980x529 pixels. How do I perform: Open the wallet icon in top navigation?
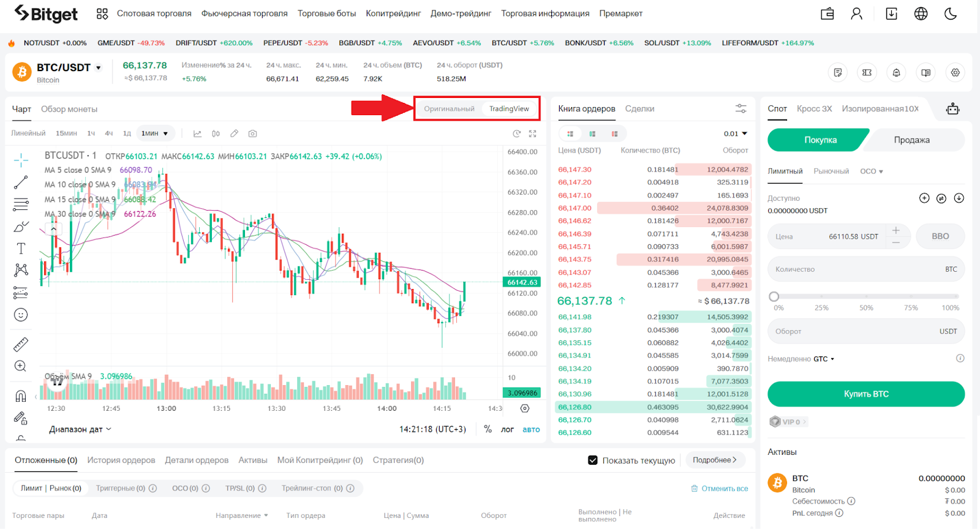[827, 13]
